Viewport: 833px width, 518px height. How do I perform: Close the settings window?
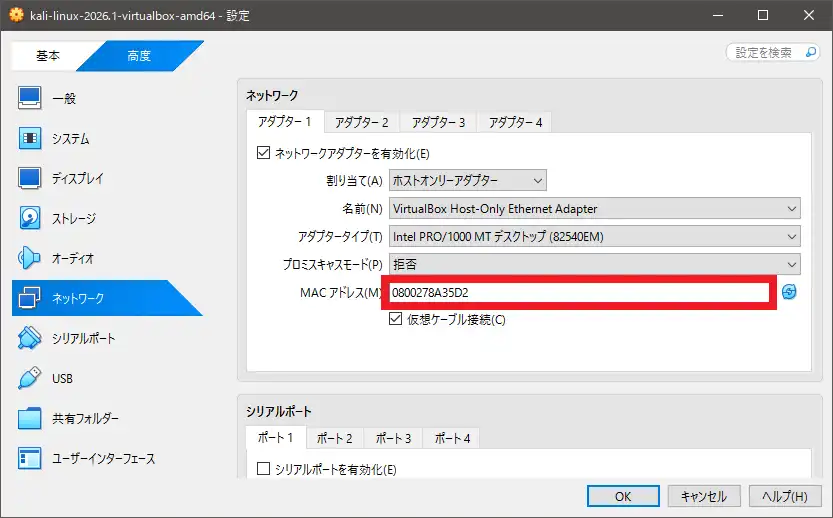coord(809,15)
